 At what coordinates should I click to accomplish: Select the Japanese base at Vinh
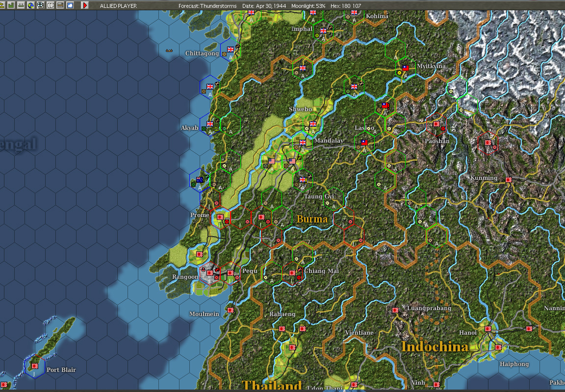[x=437, y=385]
